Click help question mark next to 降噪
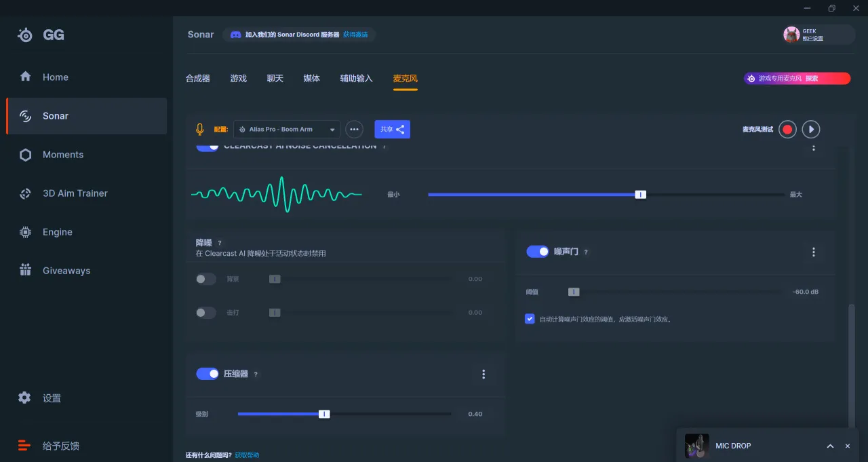Screen dimensions: 868x462 coord(220,243)
